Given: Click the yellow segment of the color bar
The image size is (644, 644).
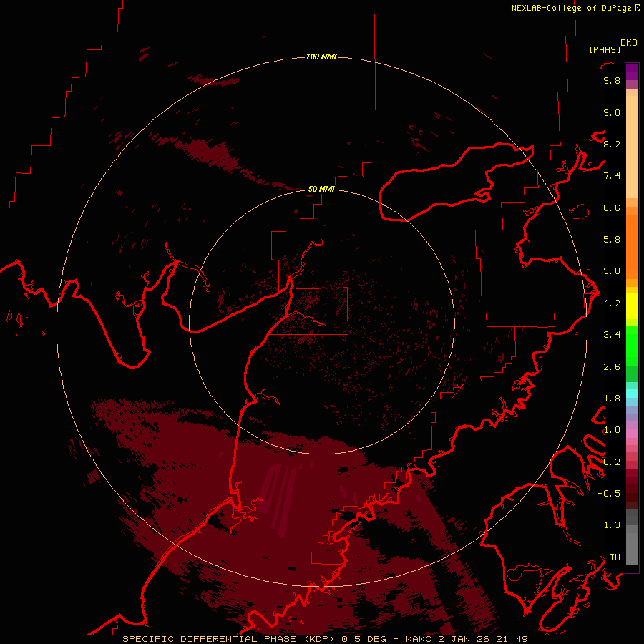Looking at the screenshot, I should (632, 306).
